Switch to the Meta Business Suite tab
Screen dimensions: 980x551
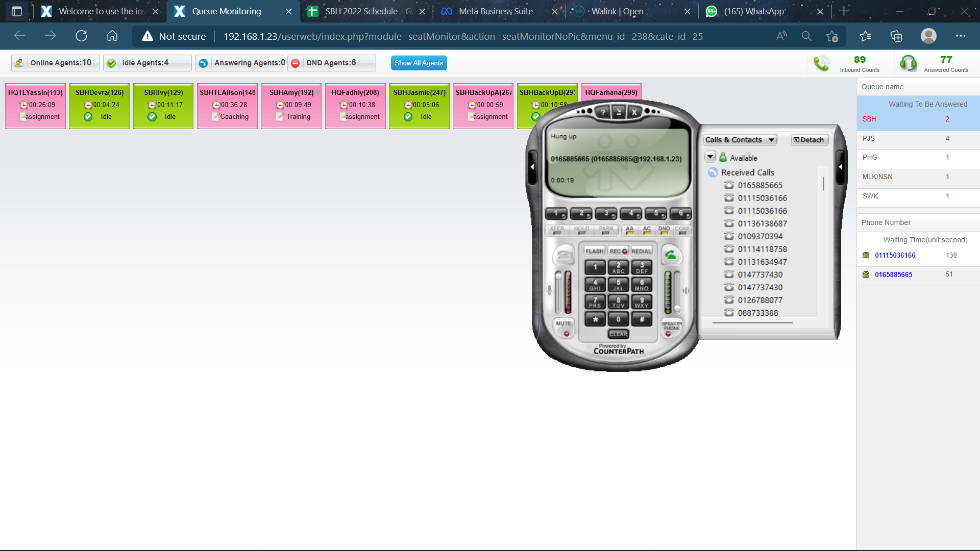495,11
